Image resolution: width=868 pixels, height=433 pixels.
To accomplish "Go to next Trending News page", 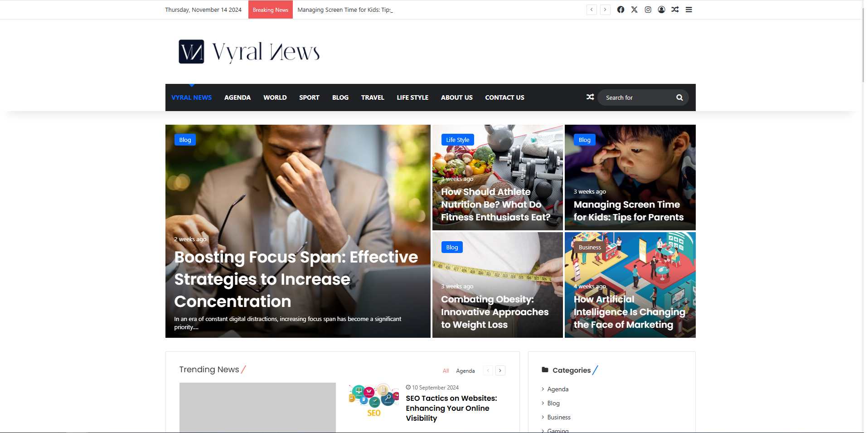I will 500,370.
